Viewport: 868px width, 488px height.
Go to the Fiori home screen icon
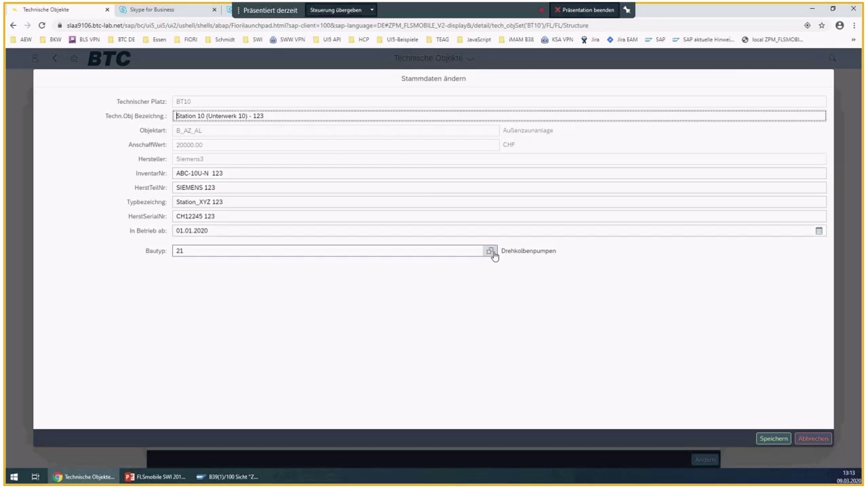coord(74,58)
